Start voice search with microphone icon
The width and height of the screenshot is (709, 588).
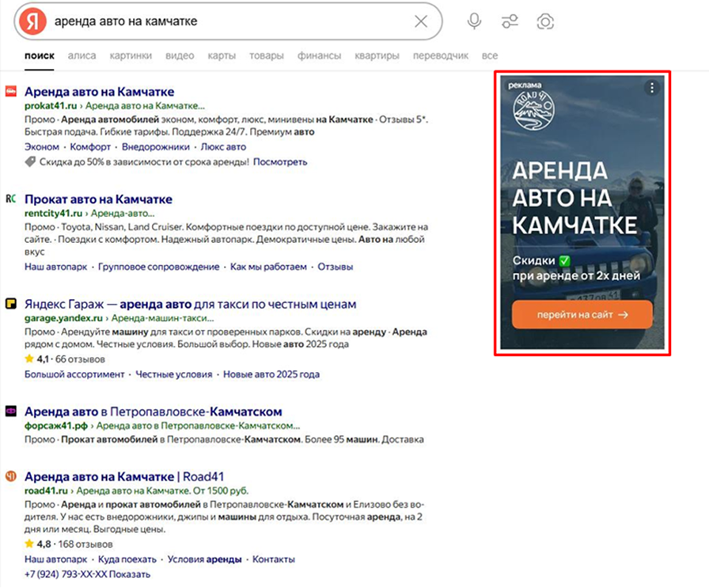point(474,21)
